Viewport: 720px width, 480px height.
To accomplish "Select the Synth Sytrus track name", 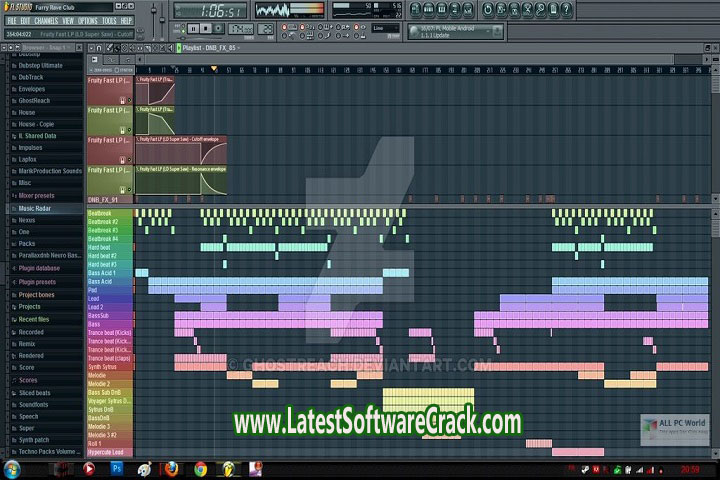I will click(x=102, y=367).
